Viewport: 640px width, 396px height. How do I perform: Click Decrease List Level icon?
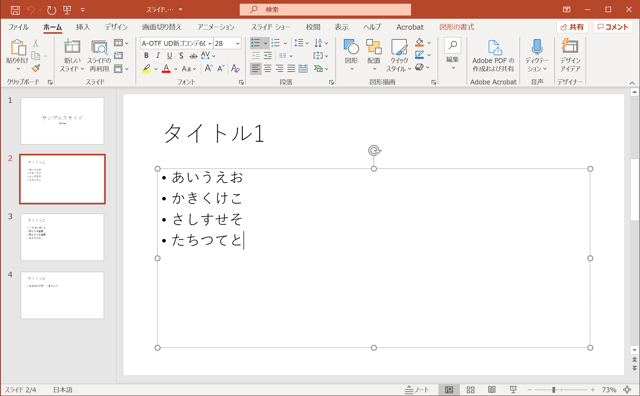(256, 56)
